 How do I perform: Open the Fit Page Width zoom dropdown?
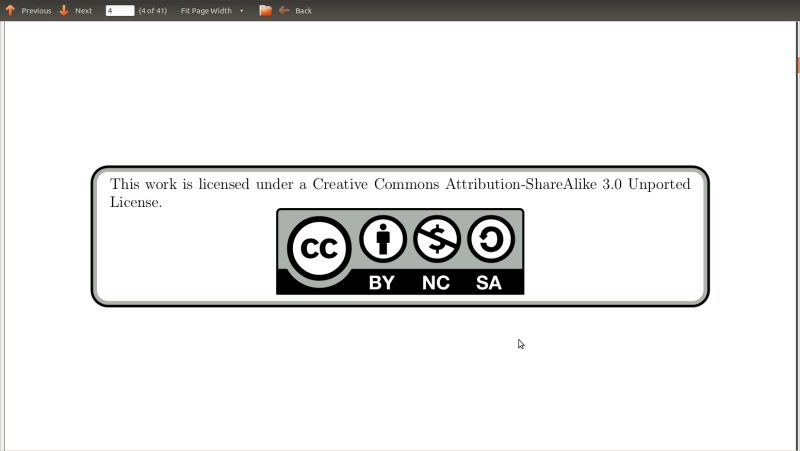point(212,11)
